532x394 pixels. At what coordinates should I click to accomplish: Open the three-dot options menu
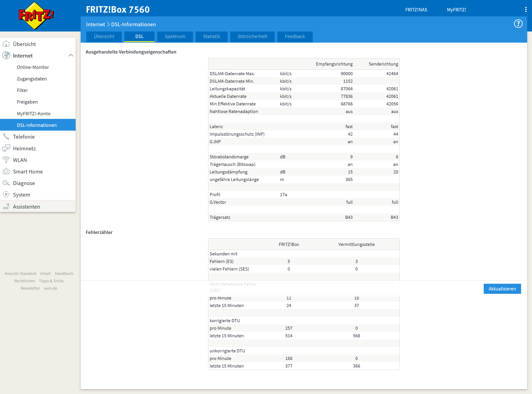point(525,9)
